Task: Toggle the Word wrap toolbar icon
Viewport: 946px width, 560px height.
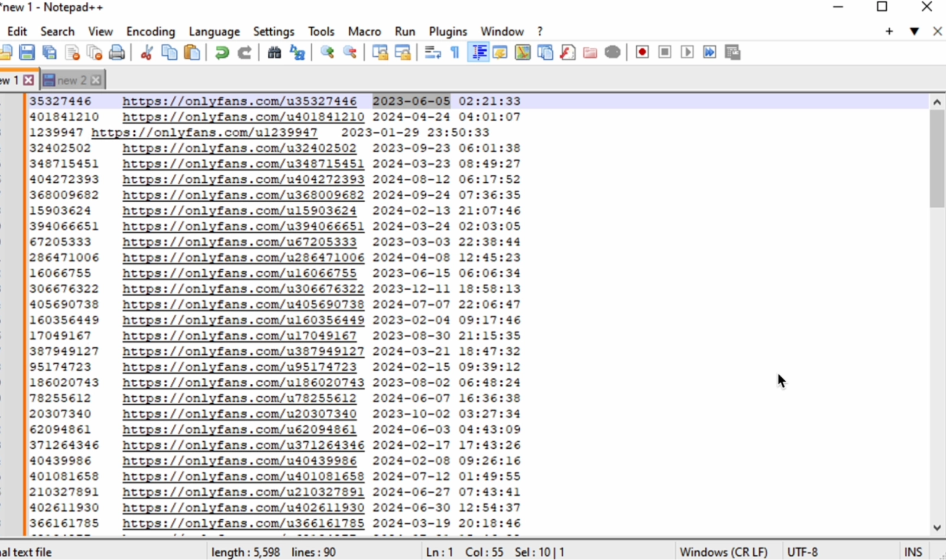Action: tap(433, 53)
